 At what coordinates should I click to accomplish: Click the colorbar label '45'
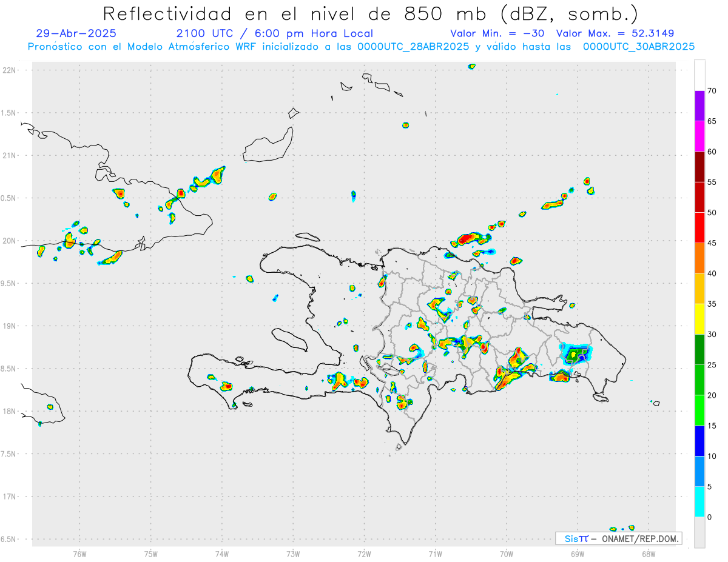coord(712,243)
